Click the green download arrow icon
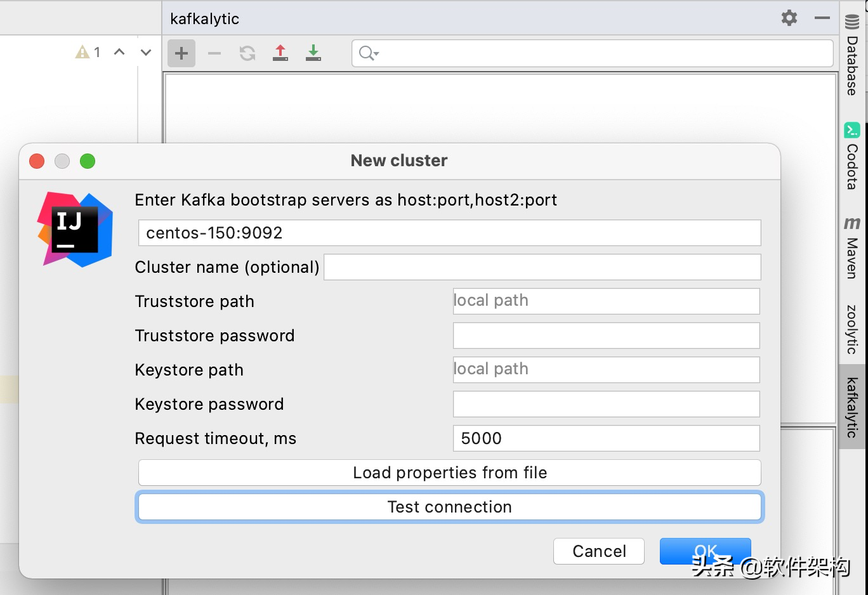 click(x=313, y=53)
